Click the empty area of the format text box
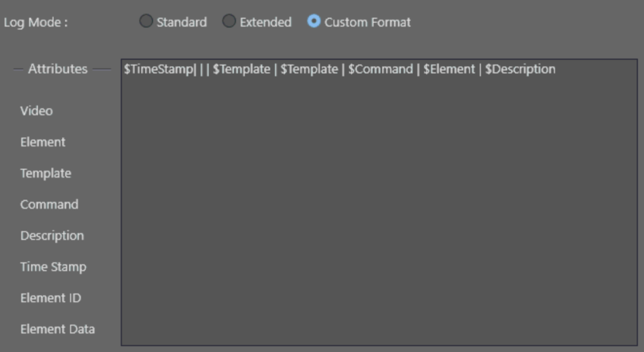The width and height of the screenshot is (644, 352). point(378,212)
